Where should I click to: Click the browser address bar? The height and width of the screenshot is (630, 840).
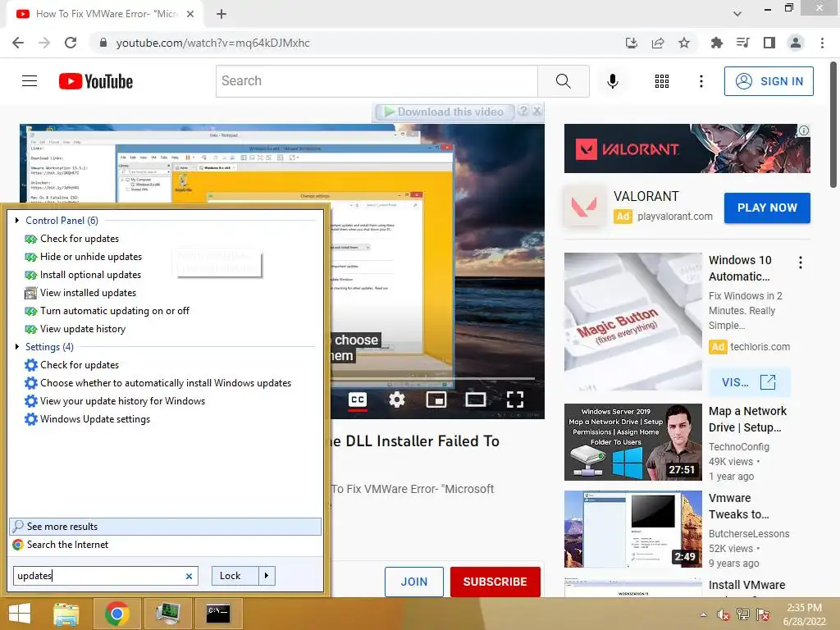354,43
